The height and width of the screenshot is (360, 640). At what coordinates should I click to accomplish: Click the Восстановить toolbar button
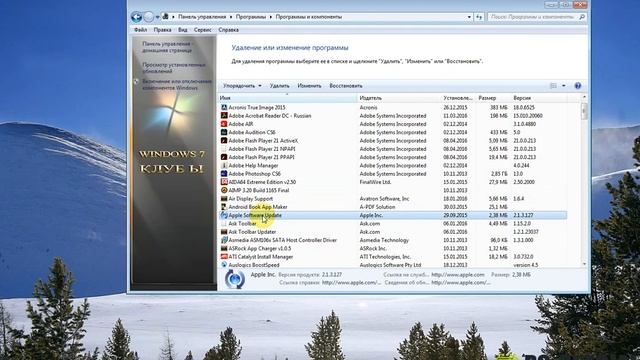tap(346, 86)
